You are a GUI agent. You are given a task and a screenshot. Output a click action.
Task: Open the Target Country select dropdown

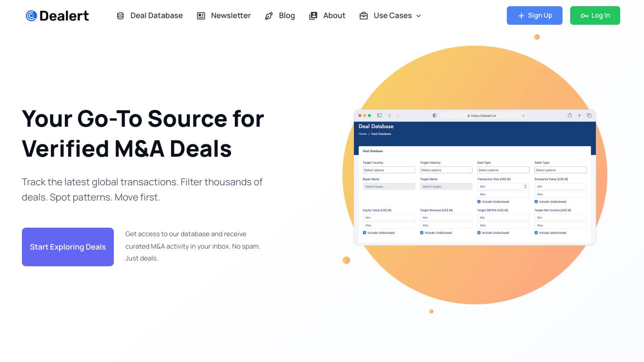pyautogui.click(x=389, y=170)
